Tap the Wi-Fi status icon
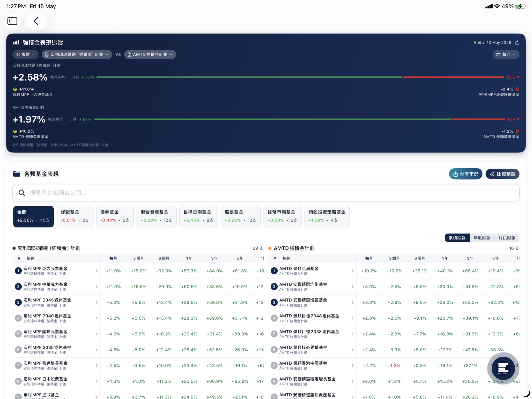The width and height of the screenshot is (532, 399). click(497, 6)
